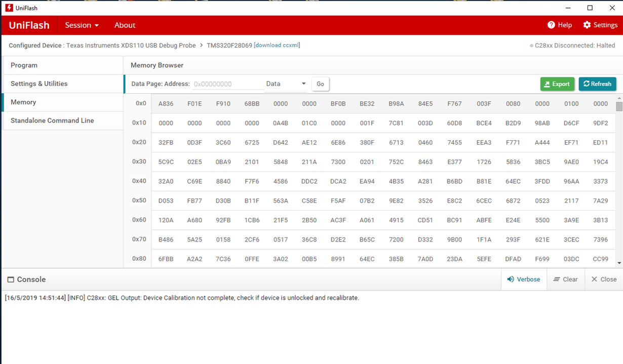Select memory cell A836 in row 0x0
Image resolution: width=623 pixels, height=364 pixels.
pos(166,104)
